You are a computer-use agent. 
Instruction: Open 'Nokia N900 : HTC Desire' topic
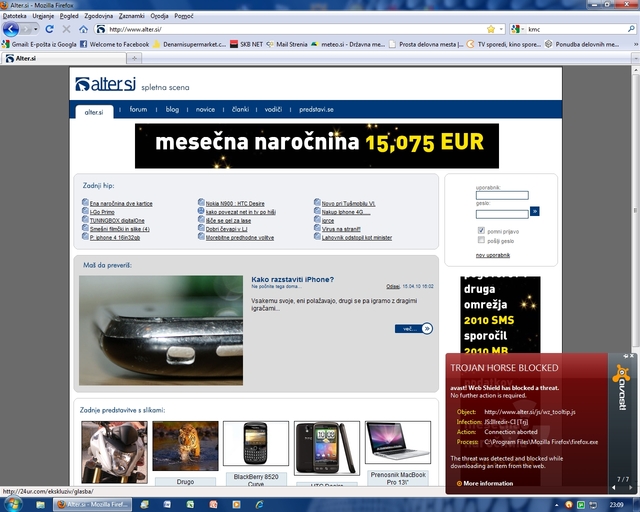235,203
